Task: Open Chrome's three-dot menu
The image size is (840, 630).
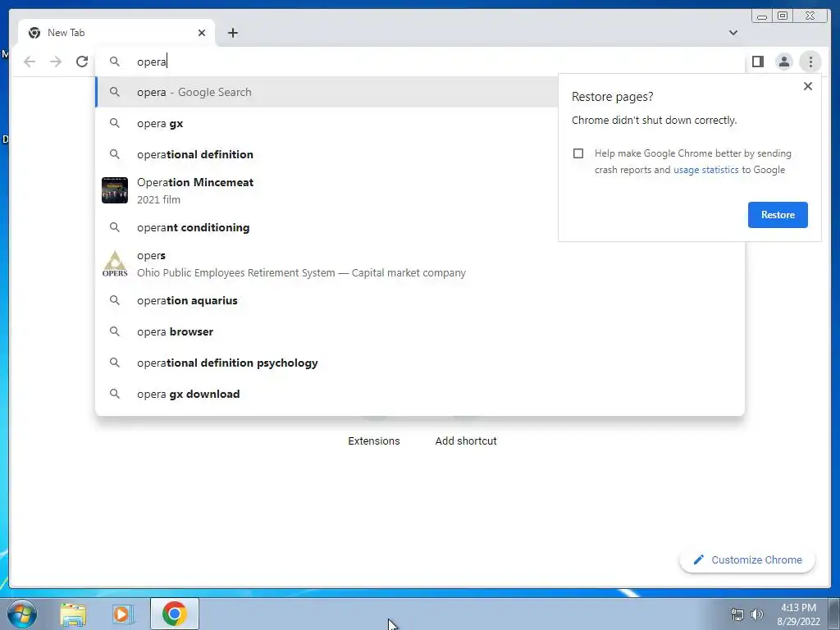Action: tap(810, 62)
